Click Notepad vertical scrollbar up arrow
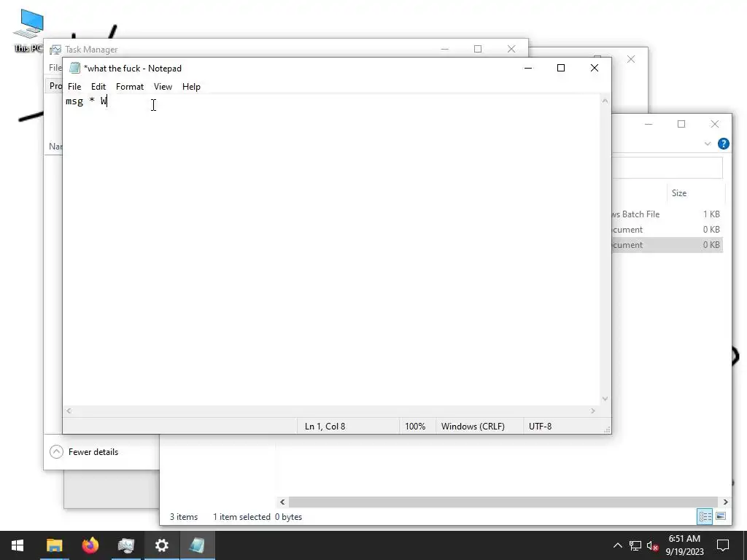This screenshot has height=560, width=747. tap(605, 101)
